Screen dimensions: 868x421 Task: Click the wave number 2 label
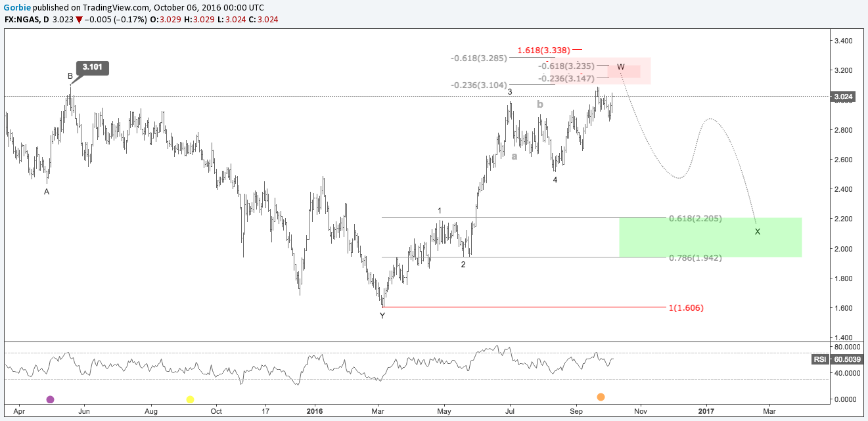(463, 265)
